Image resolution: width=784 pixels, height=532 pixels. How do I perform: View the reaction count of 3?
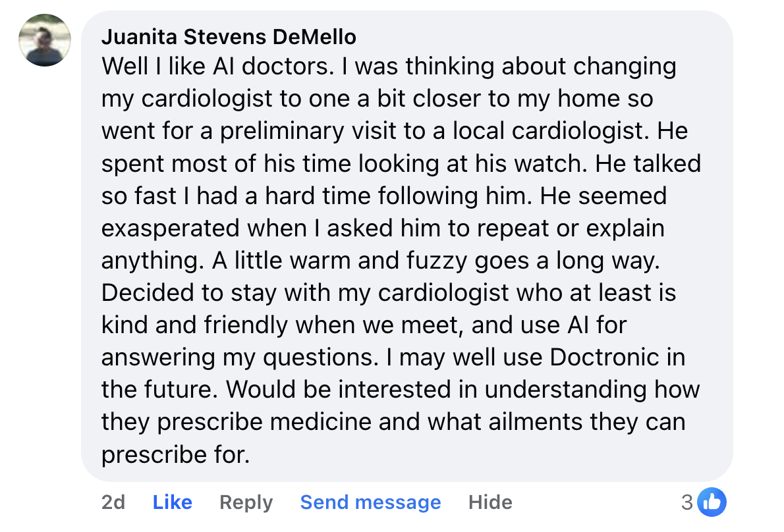687,503
